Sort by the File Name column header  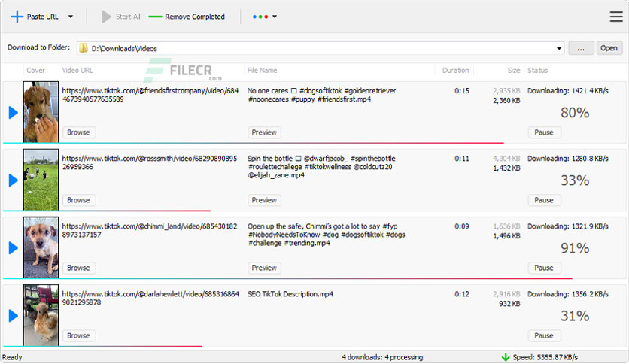(x=263, y=71)
